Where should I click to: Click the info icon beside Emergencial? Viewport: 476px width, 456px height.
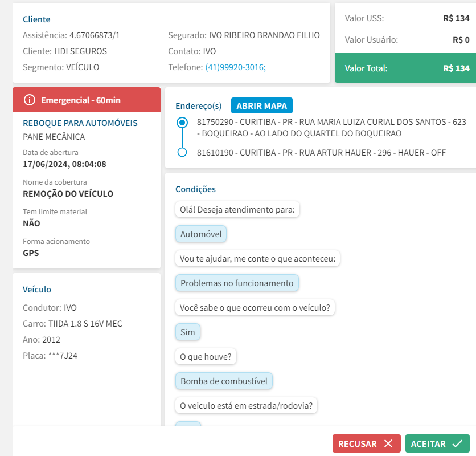tap(30, 100)
